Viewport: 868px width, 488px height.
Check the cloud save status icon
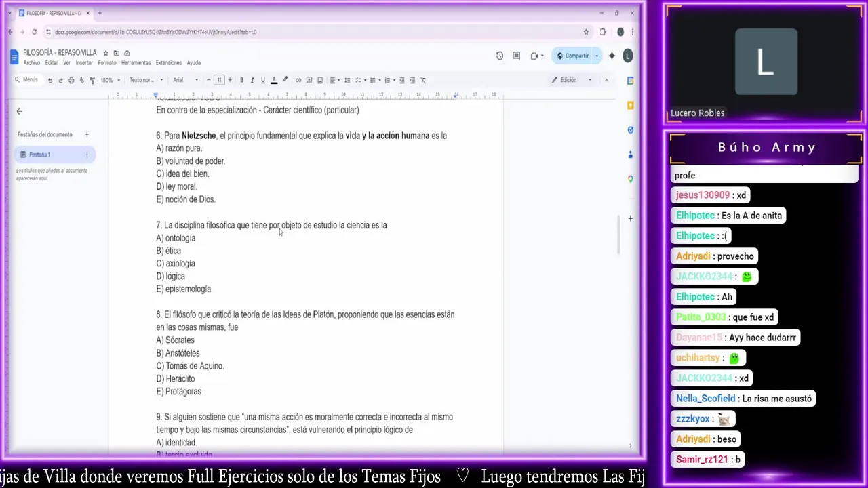(127, 53)
